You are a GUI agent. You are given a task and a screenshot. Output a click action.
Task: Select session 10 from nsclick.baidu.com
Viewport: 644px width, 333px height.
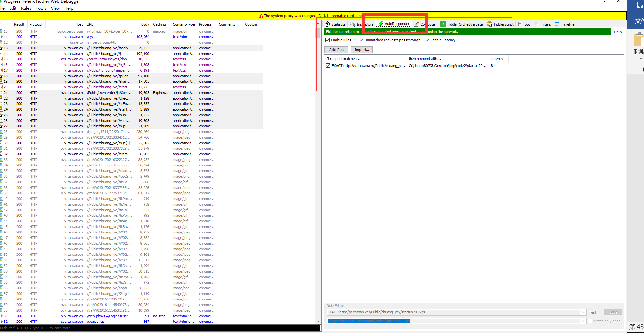131,31
